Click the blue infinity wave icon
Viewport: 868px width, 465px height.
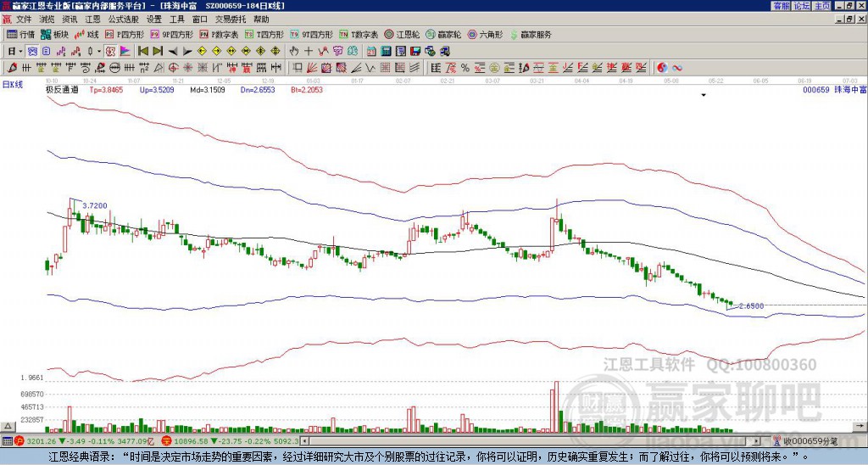tap(677, 68)
